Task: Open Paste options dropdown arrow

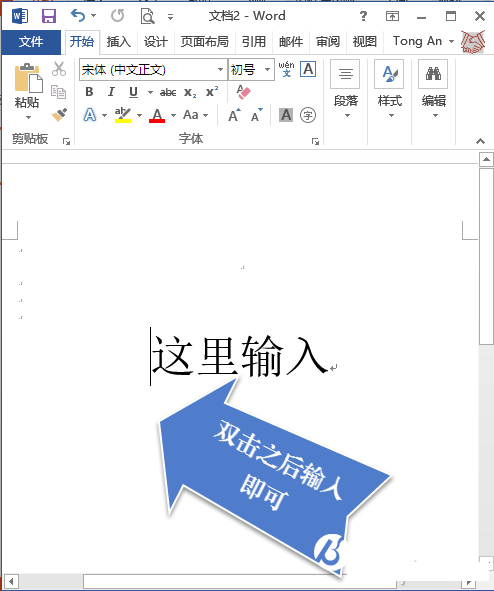Action: click(x=28, y=118)
